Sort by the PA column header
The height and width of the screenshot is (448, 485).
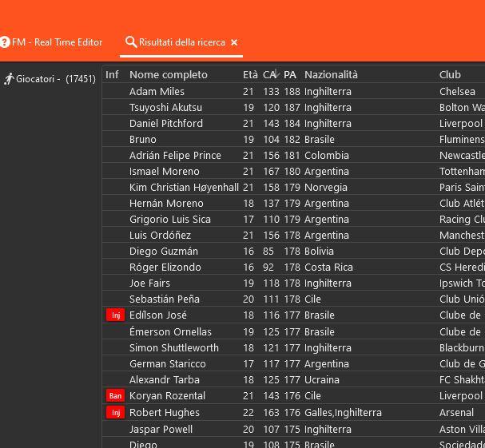pyautogui.click(x=289, y=74)
